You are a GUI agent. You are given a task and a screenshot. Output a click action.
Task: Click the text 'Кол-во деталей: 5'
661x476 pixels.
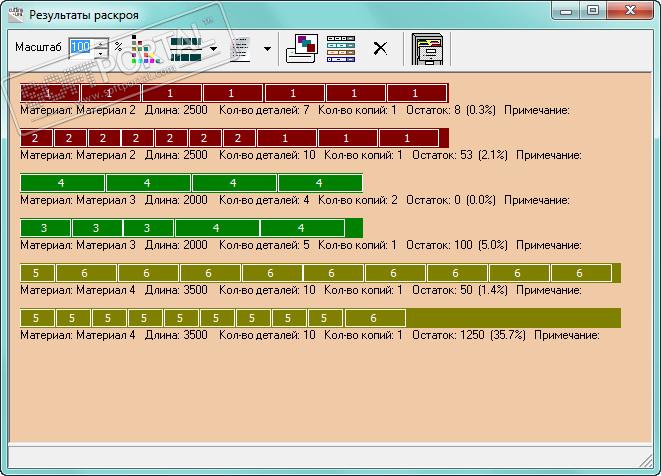pos(264,245)
